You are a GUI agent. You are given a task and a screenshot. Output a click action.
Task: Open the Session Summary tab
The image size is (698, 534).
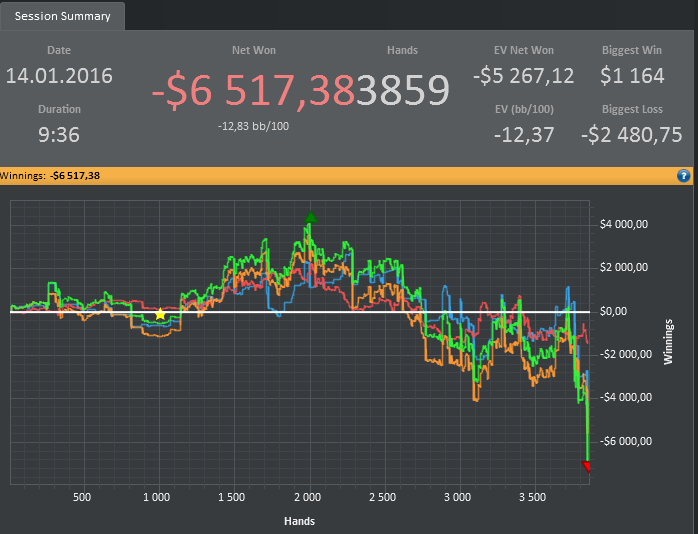(x=62, y=16)
